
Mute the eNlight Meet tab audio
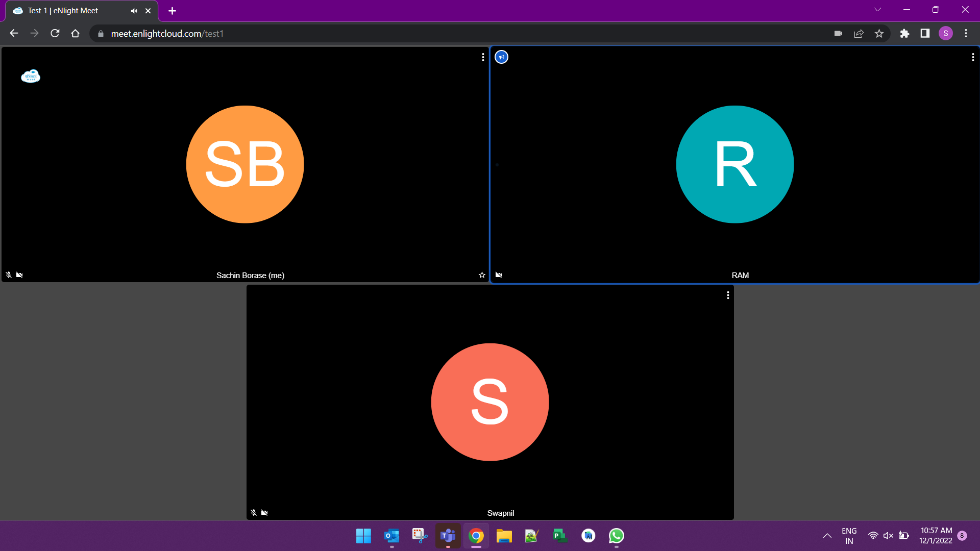point(134,11)
